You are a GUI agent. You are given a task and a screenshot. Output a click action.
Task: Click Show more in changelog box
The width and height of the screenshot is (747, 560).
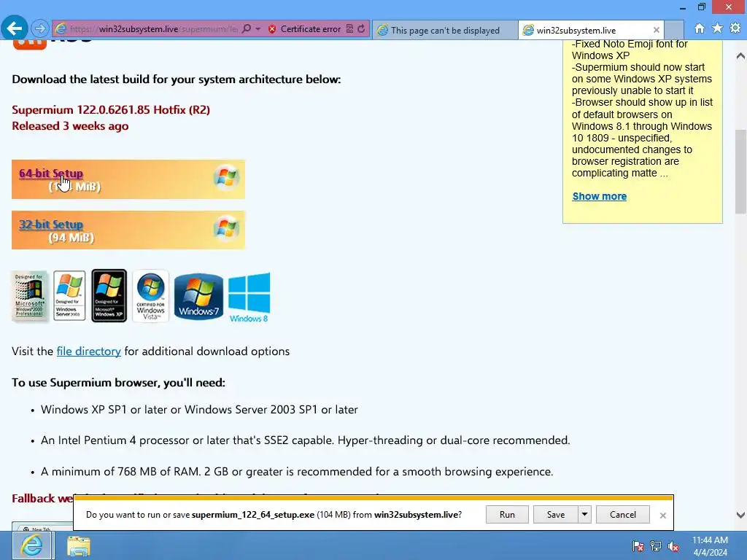pyautogui.click(x=600, y=196)
